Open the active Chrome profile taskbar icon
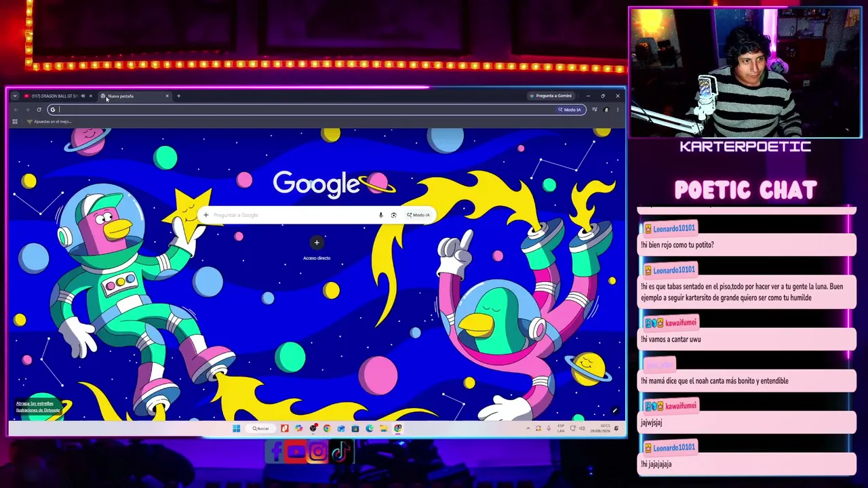The image size is (868, 488). pyautogui.click(x=398, y=428)
